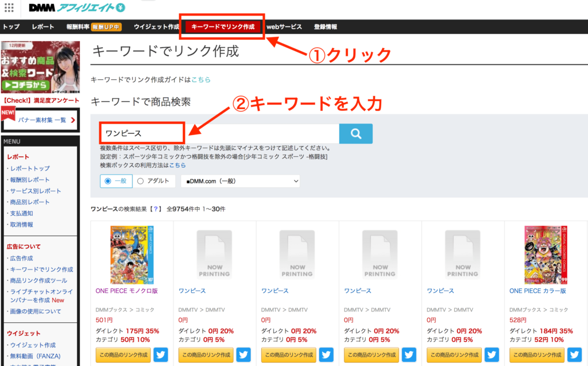
Task: Click the DMM Affiliate logo
Action: pyautogui.click(x=77, y=7)
